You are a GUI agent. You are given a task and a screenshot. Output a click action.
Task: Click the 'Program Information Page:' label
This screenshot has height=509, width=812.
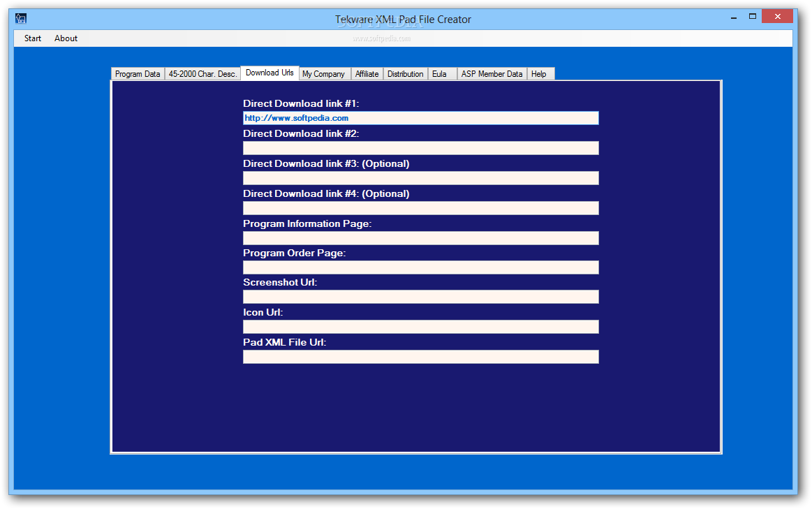(x=307, y=223)
